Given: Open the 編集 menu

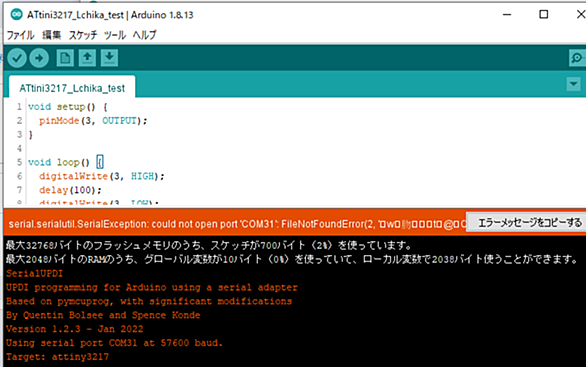Looking at the screenshot, I should [x=52, y=35].
